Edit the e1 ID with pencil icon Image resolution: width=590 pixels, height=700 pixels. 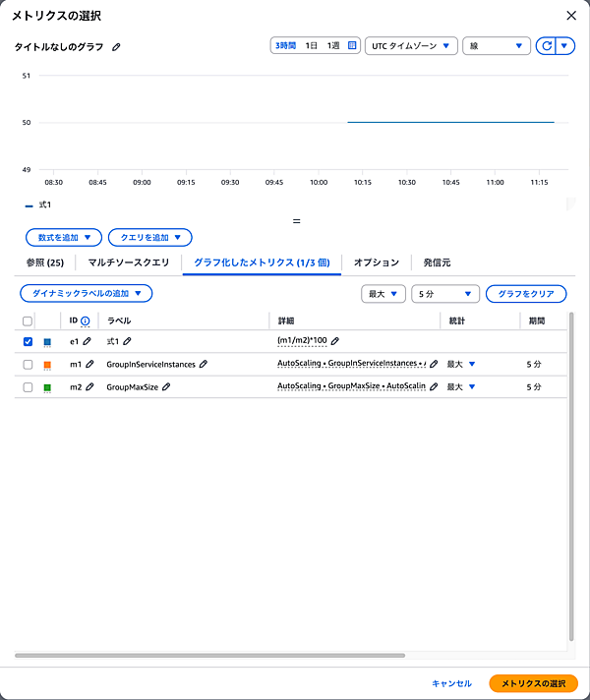point(88,341)
